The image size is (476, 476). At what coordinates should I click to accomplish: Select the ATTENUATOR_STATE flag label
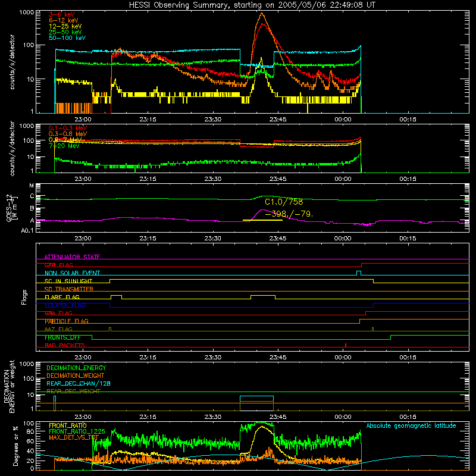point(72,257)
